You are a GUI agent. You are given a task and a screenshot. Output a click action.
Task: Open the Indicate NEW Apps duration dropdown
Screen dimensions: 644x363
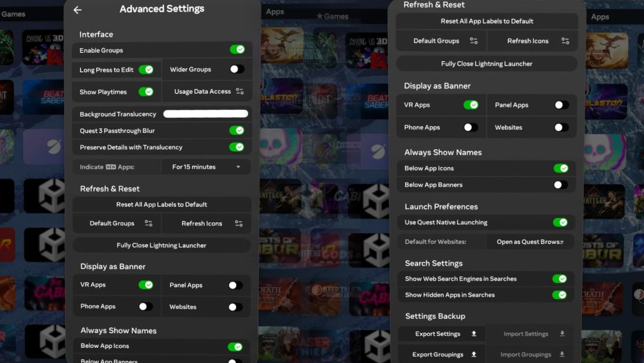pos(206,167)
